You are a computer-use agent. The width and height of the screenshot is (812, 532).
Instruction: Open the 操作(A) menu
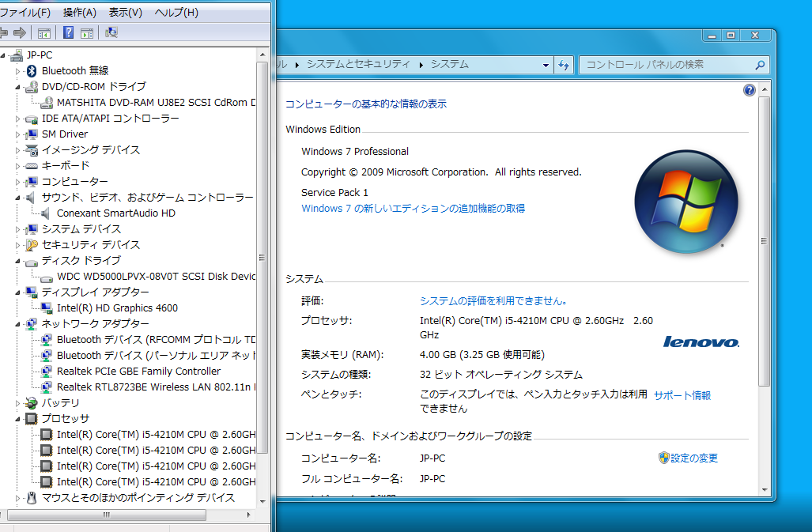pos(80,13)
